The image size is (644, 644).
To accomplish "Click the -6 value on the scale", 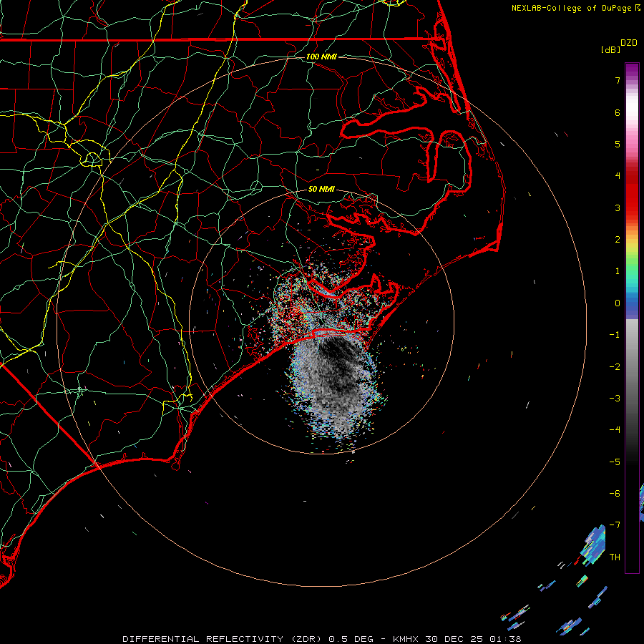I will point(615,494).
